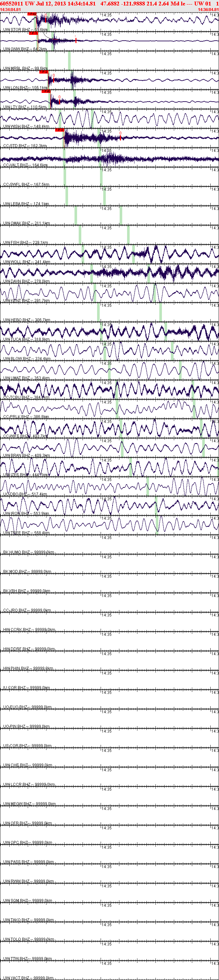Select station label UW IZEE BHZ 444.7km
The height and width of the screenshot is (980, 219).
[26, 475]
